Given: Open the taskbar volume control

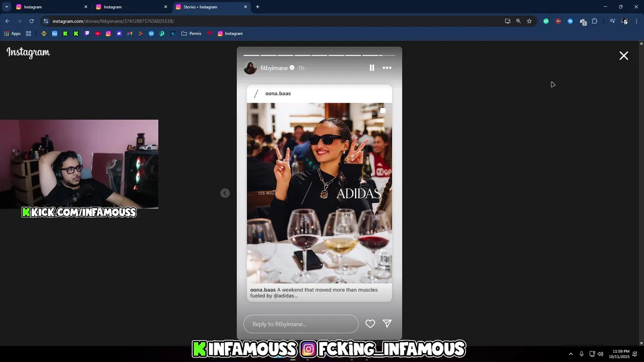Looking at the screenshot, I should pyautogui.click(x=600, y=354).
